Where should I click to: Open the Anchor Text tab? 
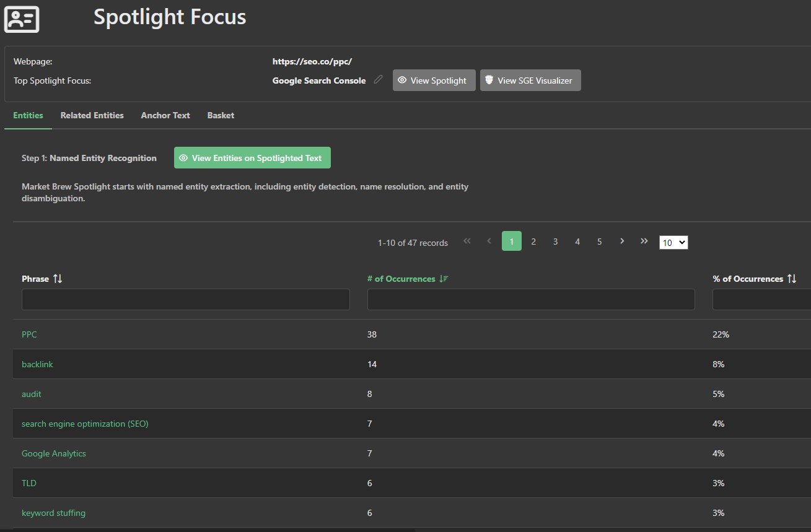(x=165, y=115)
